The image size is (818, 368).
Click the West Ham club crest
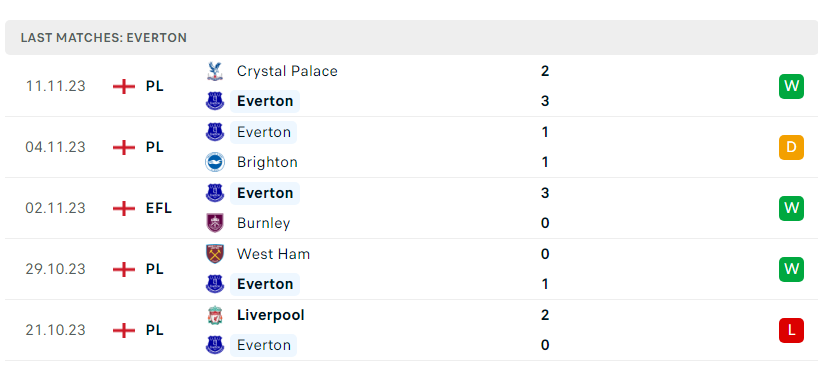(x=214, y=254)
